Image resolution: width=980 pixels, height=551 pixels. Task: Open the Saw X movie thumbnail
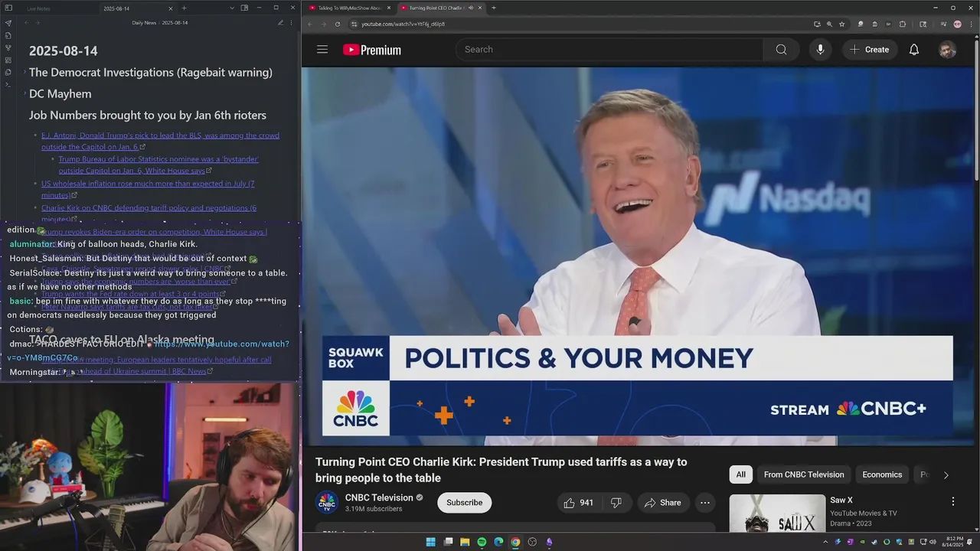(x=777, y=513)
